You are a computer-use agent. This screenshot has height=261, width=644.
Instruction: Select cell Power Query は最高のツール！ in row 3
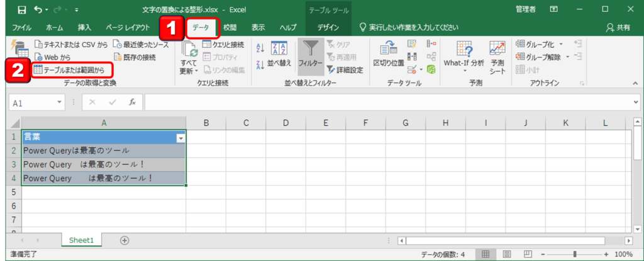104,164
